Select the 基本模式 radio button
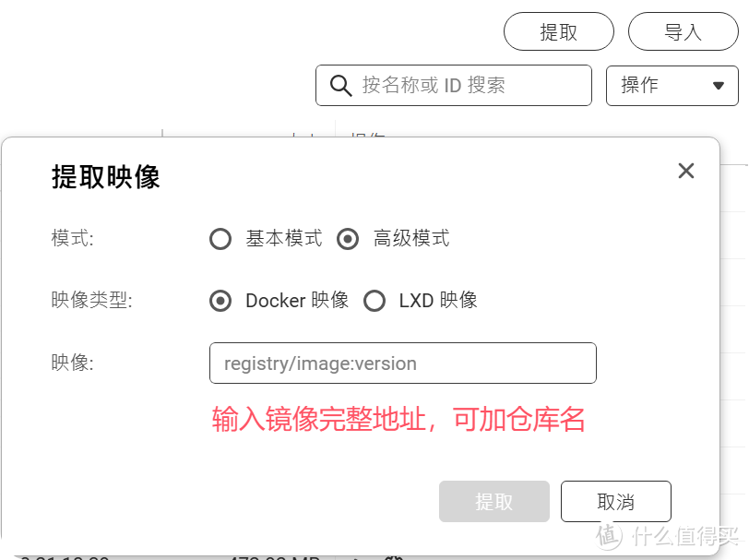 (x=220, y=239)
